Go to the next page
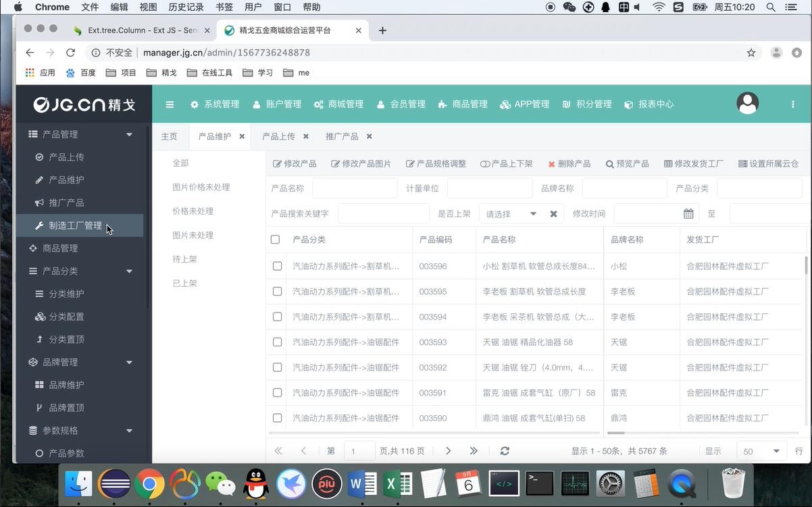Viewport: 812px width, 507px height. pyautogui.click(x=448, y=451)
